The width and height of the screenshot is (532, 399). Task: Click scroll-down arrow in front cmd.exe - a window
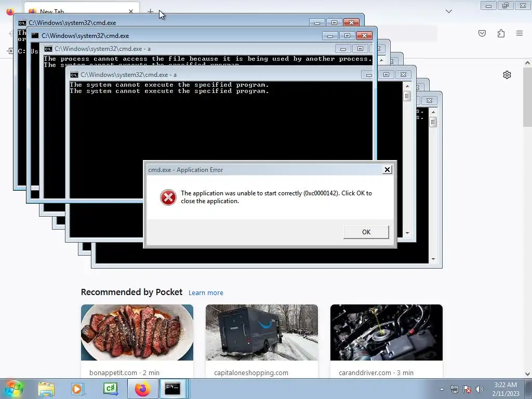[407, 233]
